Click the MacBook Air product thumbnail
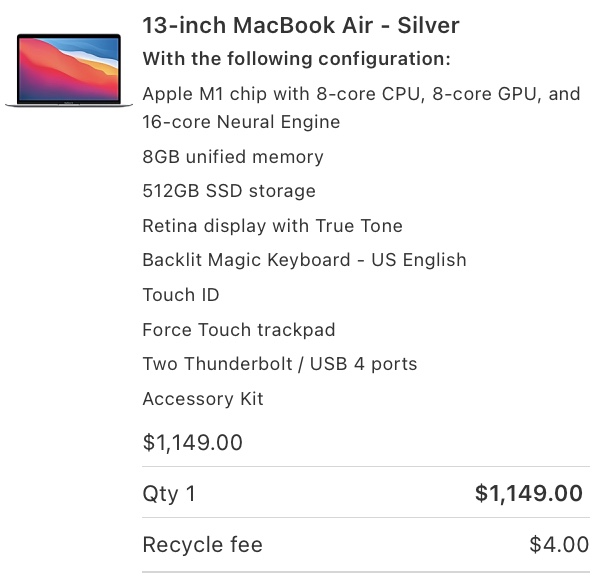 pyautogui.click(x=68, y=70)
